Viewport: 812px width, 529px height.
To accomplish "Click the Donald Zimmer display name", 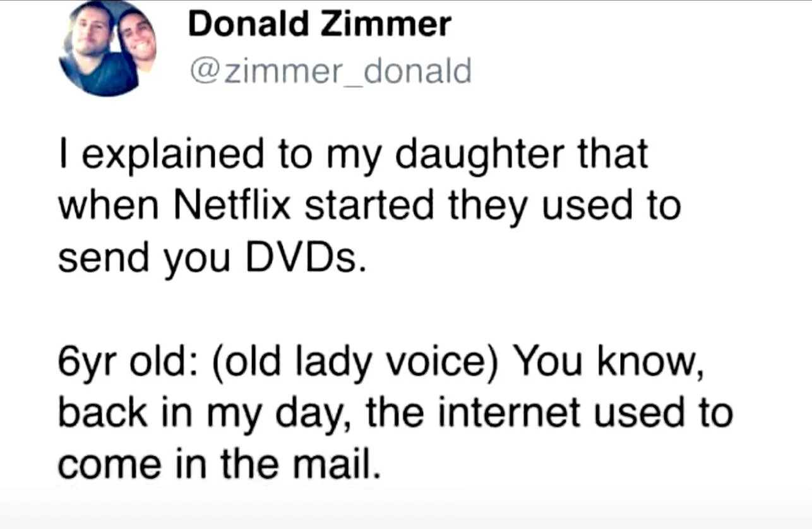I will [x=319, y=25].
